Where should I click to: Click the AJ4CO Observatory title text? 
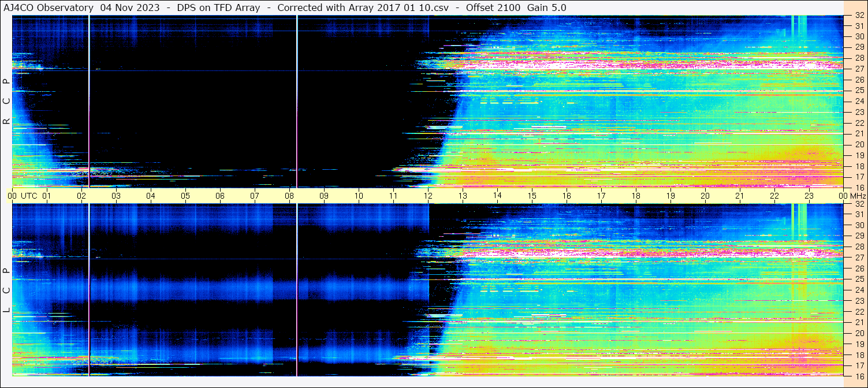pyautogui.click(x=49, y=8)
